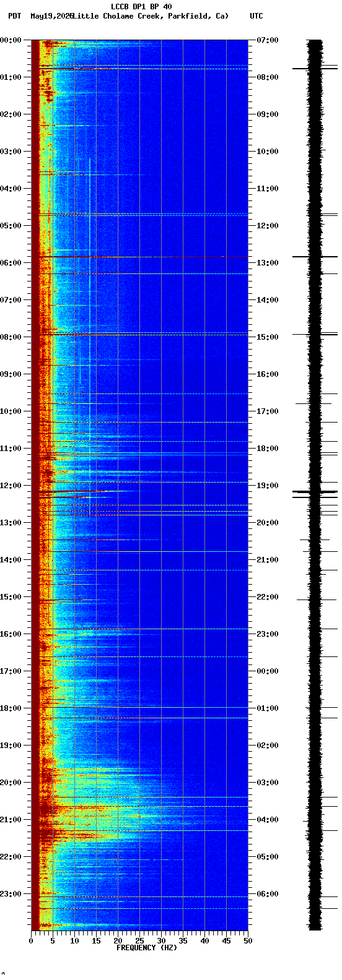
Task: Click the frequency axis tick label '40'
Action: click(x=204, y=941)
